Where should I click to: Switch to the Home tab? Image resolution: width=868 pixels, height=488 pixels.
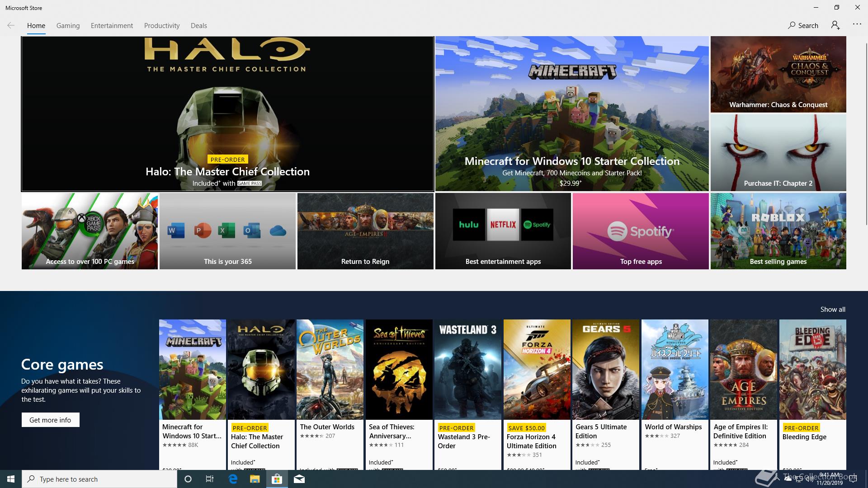[36, 26]
